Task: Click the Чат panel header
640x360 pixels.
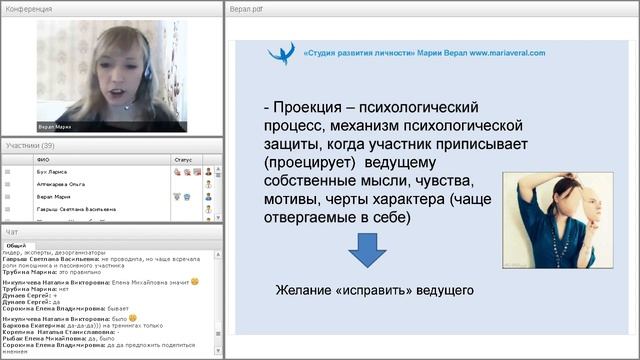Action: 112,232
